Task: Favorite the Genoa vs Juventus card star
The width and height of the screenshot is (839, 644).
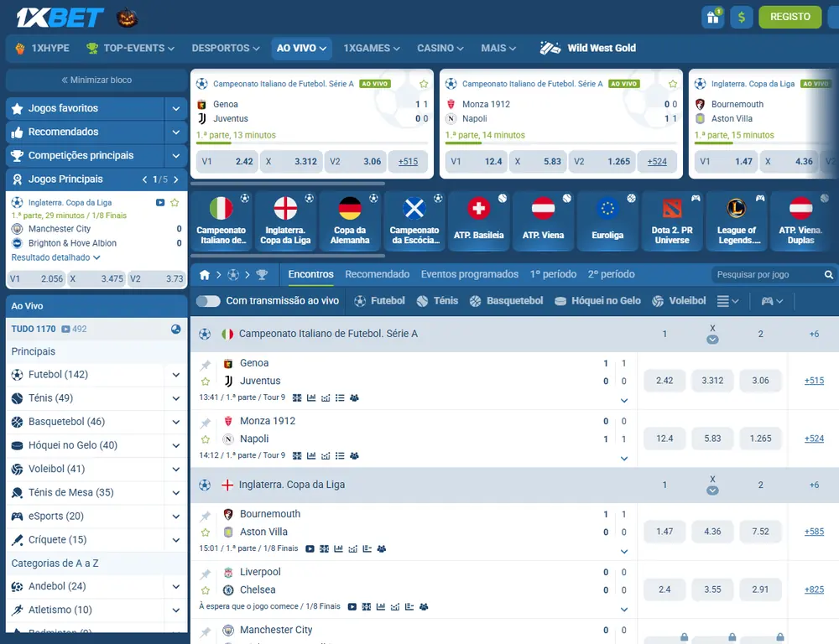Action: click(x=424, y=84)
